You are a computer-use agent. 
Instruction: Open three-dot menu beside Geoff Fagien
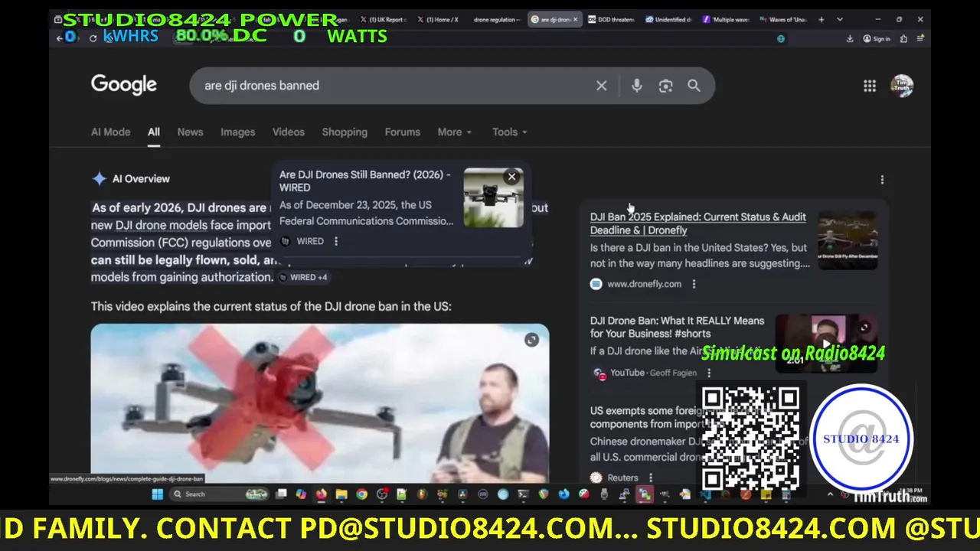(708, 373)
